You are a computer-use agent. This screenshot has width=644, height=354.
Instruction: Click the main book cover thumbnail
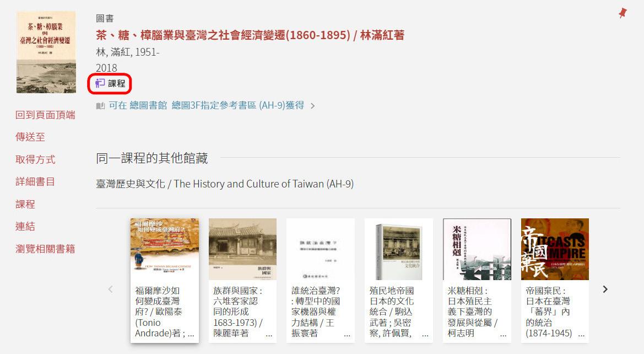click(x=46, y=52)
